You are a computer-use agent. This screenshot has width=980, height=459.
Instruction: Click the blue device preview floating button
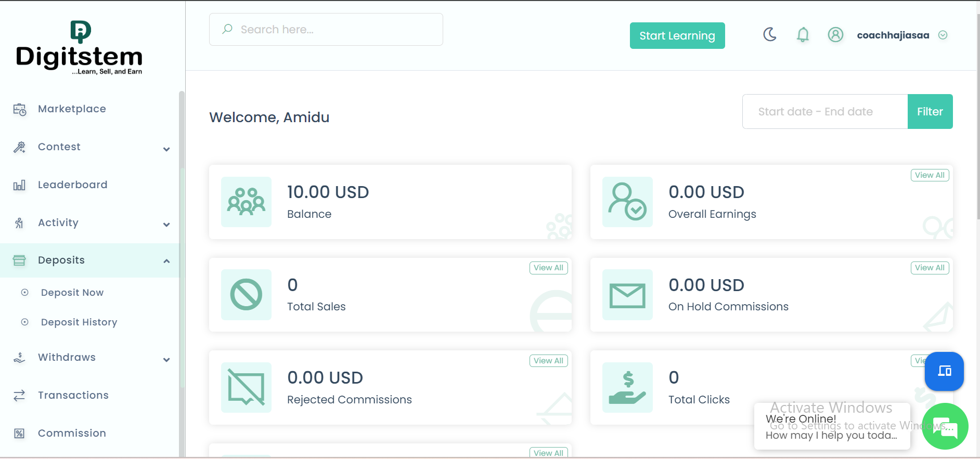coord(944,371)
